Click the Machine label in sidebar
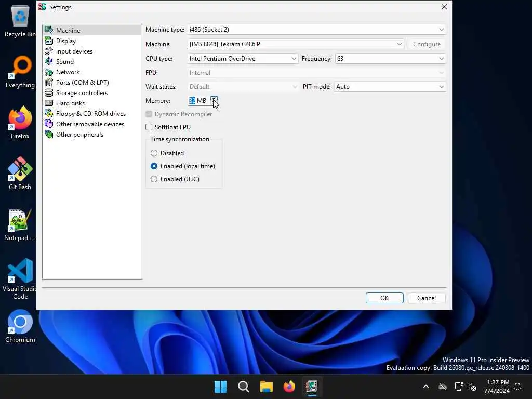Image resolution: width=532 pixels, height=399 pixels. pos(68,30)
